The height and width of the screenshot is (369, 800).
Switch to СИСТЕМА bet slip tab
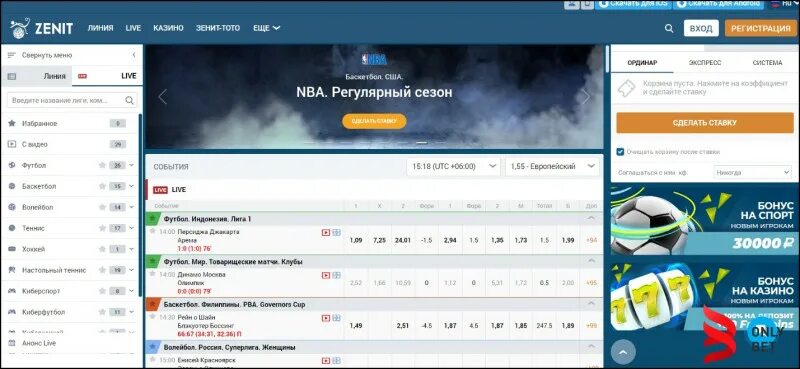(x=767, y=63)
